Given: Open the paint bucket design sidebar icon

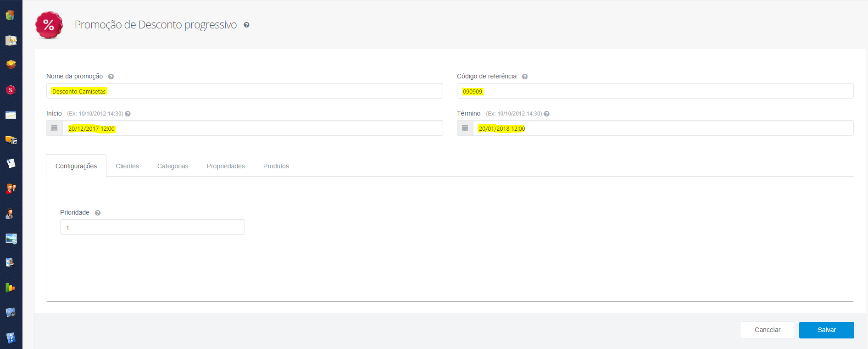Looking at the screenshot, I should pos(10,263).
